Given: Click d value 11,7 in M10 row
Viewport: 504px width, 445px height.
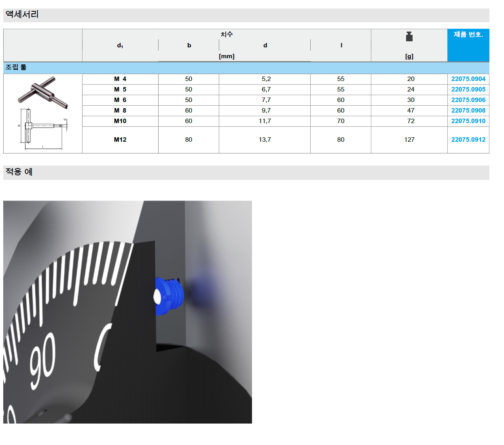Looking at the screenshot, I should coord(265,121).
